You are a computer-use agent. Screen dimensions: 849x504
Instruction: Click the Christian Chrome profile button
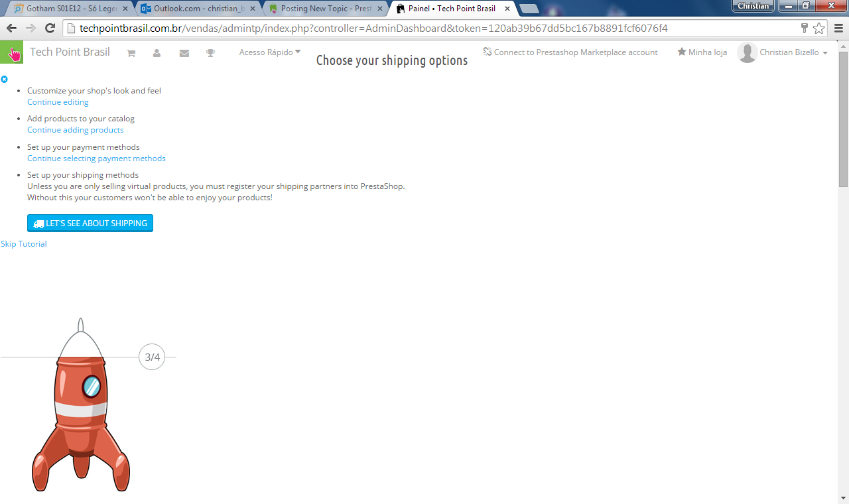coord(753,6)
